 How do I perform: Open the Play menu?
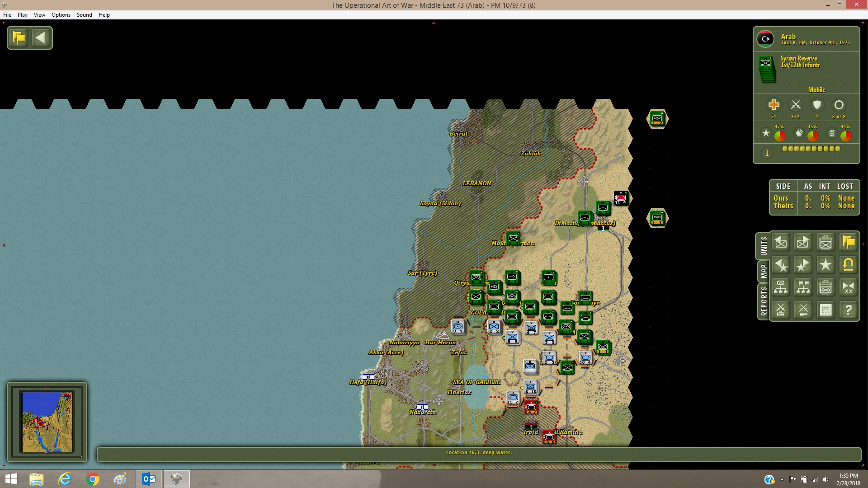tap(23, 15)
